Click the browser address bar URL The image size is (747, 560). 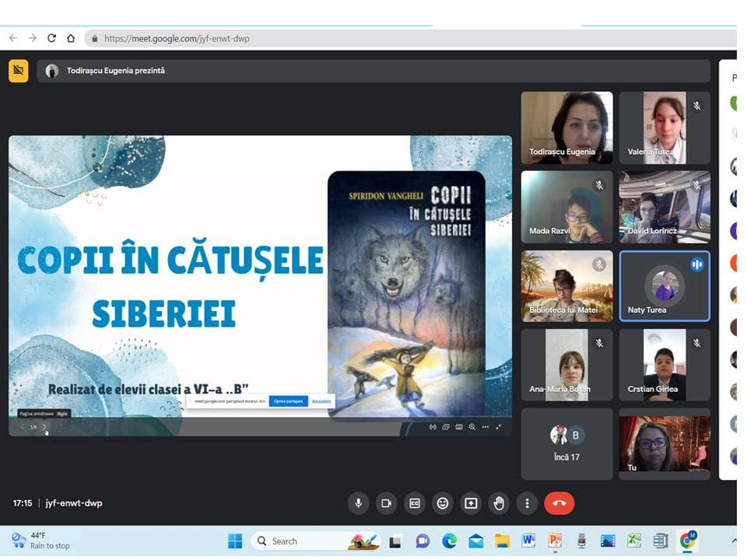177,38
